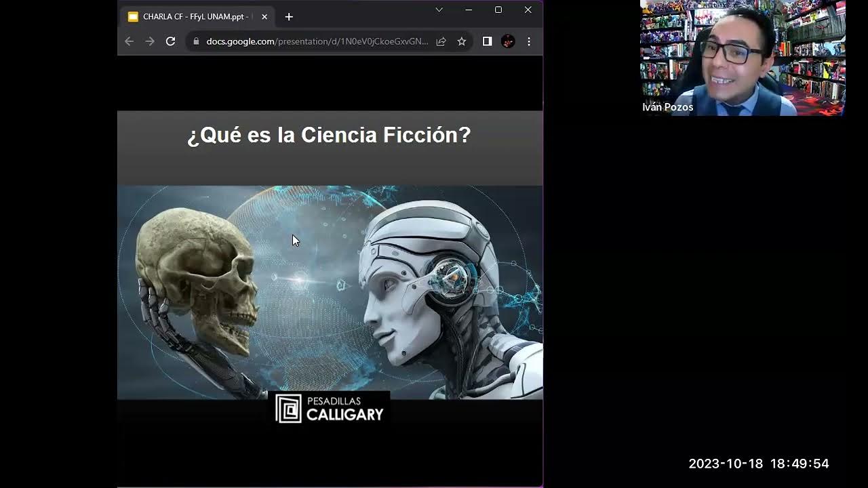Image resolution: width=868 pixels, height=488 pixels.
Task: Open the Chrome profile avatar
Action: point(508,41)
